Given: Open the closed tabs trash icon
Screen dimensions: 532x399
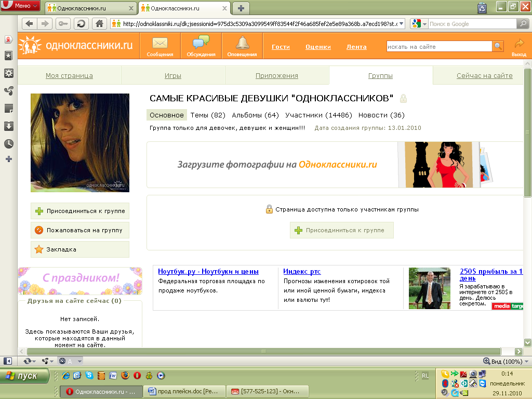Looking at the screenshot, I should click(482, 8).
